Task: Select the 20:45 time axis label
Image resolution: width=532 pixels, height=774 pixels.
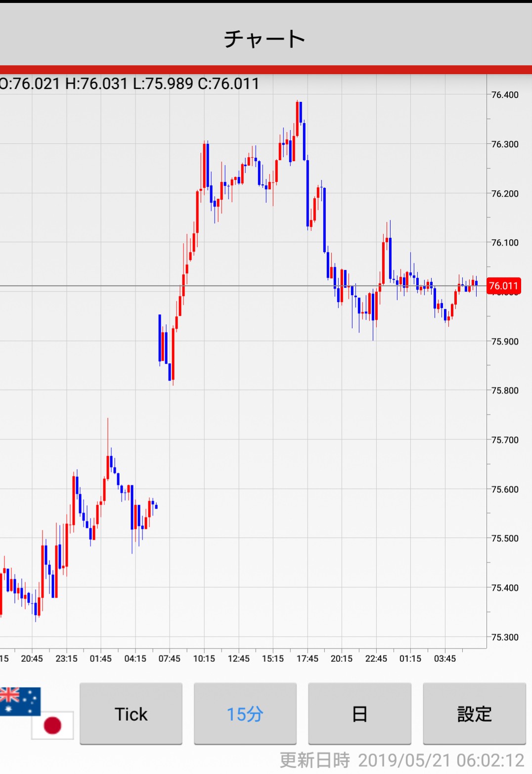Action: point(32,658)
